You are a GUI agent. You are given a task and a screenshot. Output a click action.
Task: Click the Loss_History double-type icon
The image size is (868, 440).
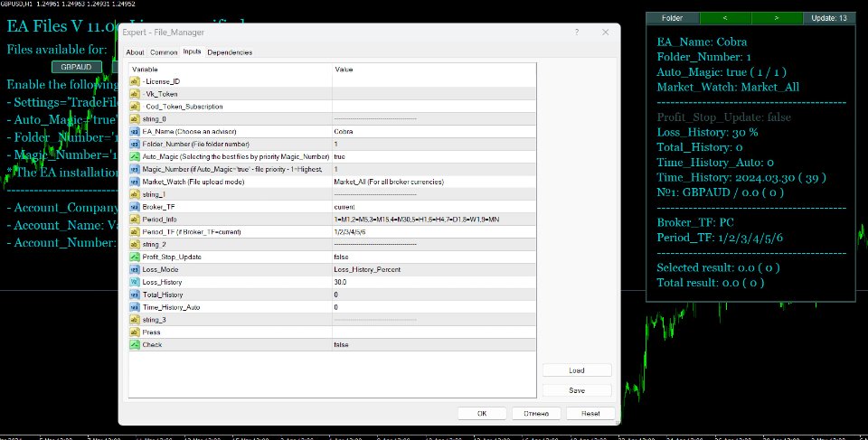point(135,282)
